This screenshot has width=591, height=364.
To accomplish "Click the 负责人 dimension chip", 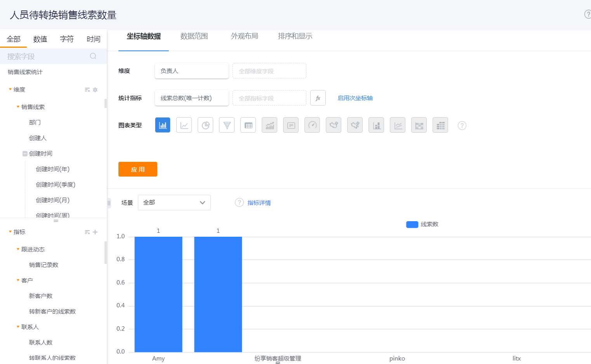I will pos(192,71).
